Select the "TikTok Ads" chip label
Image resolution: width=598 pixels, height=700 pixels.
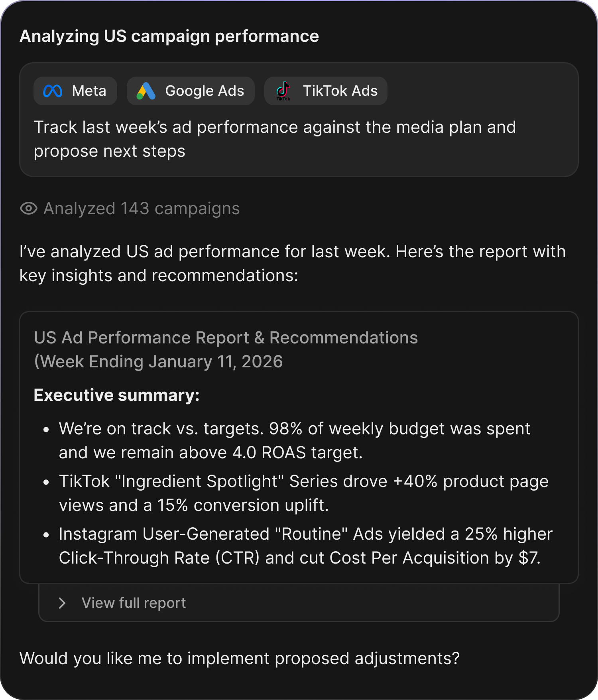[x=340, y=91]
